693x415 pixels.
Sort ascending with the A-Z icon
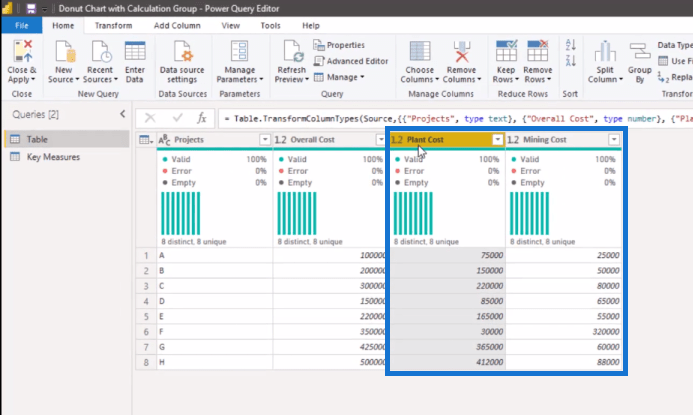tap(570, 45)
